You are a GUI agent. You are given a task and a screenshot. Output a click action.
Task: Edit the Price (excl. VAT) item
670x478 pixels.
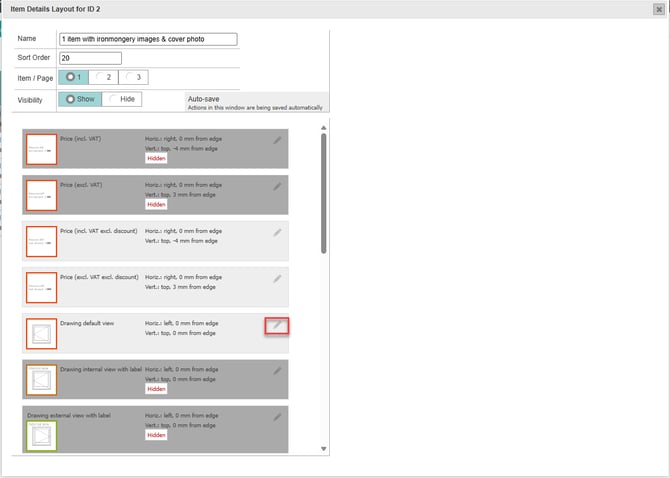[278, 187]
